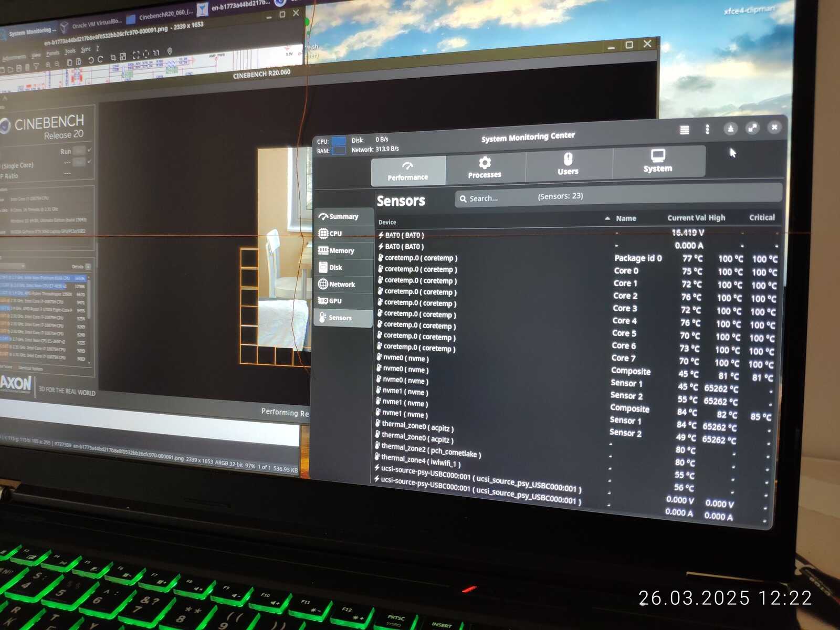
Task: Open the Users tab
Action: coord(568,164)
